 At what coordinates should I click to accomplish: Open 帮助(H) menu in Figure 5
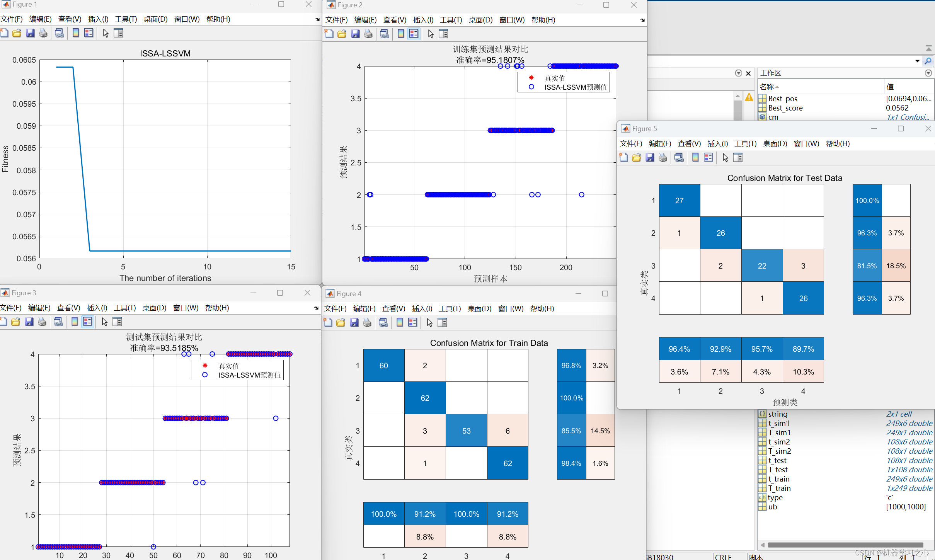838,144
